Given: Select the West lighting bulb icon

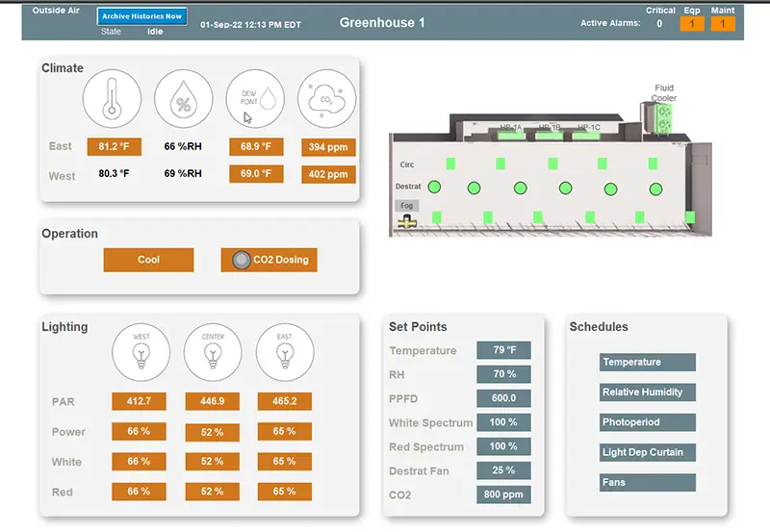Looking at the screenshot, I should click(141, 352).
